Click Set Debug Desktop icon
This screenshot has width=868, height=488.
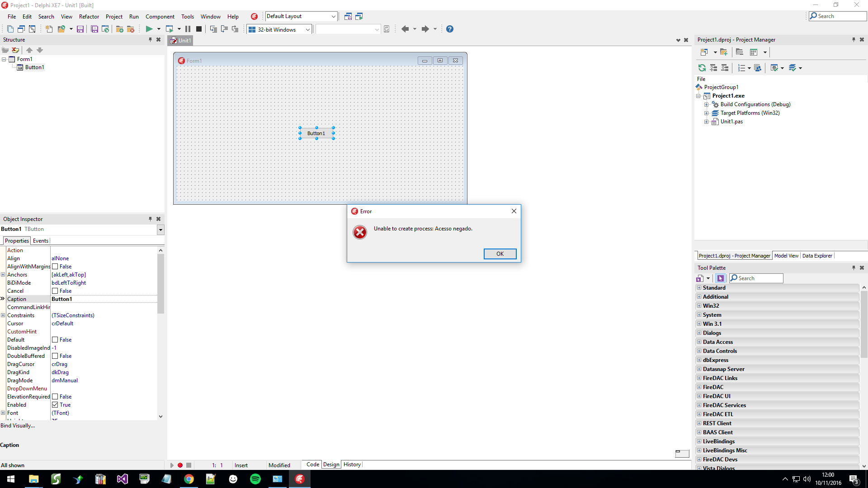pyautogui.click(x=359, y=16)
